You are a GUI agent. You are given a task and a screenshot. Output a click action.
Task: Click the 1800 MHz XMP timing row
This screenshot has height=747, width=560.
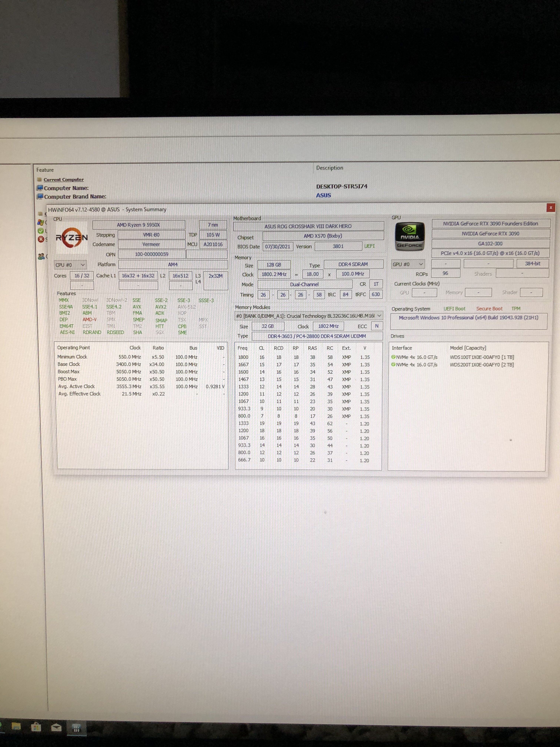click(304, 357)
